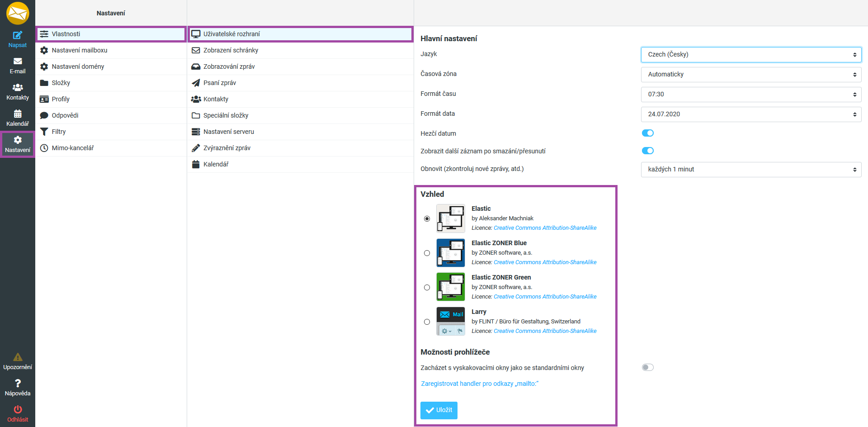The height and width of the screenshot is (427, 868).
Task: Open the E-mail envelope icon in sidebar
Action: coord(18,62)
